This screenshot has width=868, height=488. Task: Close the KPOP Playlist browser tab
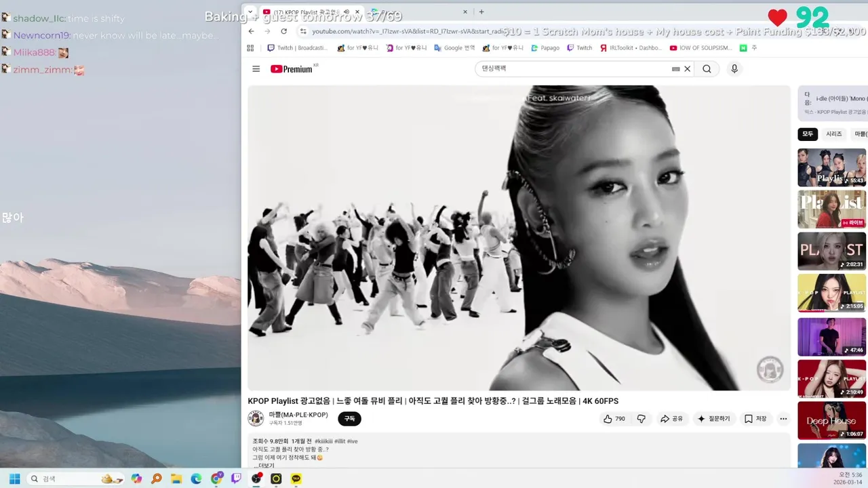pyautogui.click(x=357, y=12)
